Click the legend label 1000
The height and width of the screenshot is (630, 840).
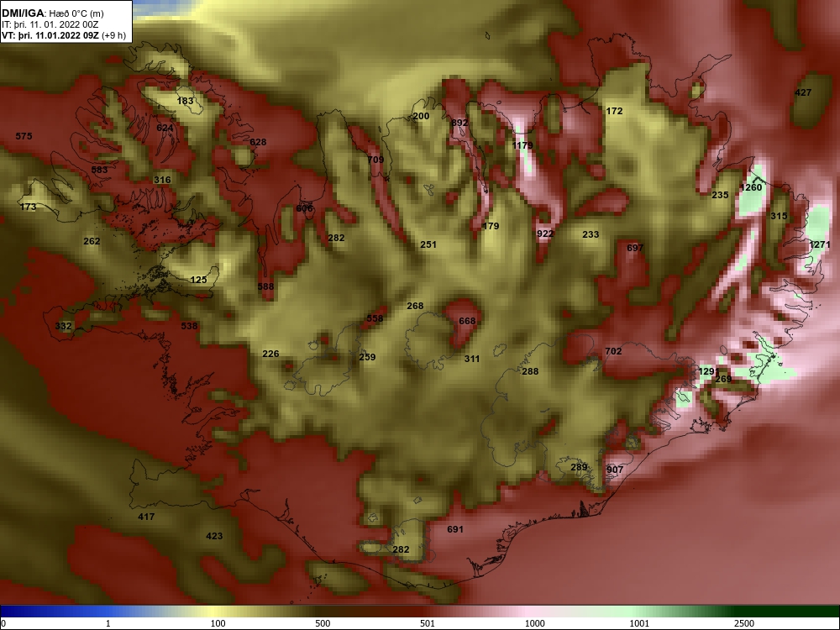[535, 623]
